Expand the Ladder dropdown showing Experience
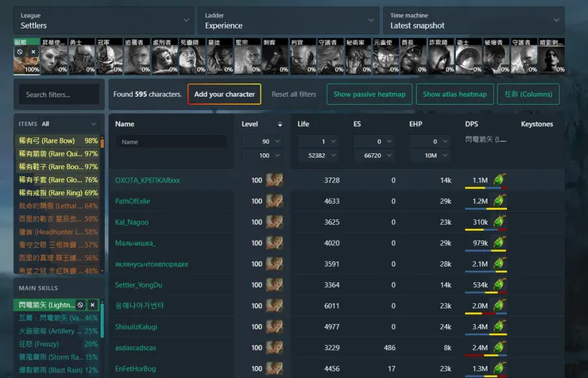 (288, 21)
